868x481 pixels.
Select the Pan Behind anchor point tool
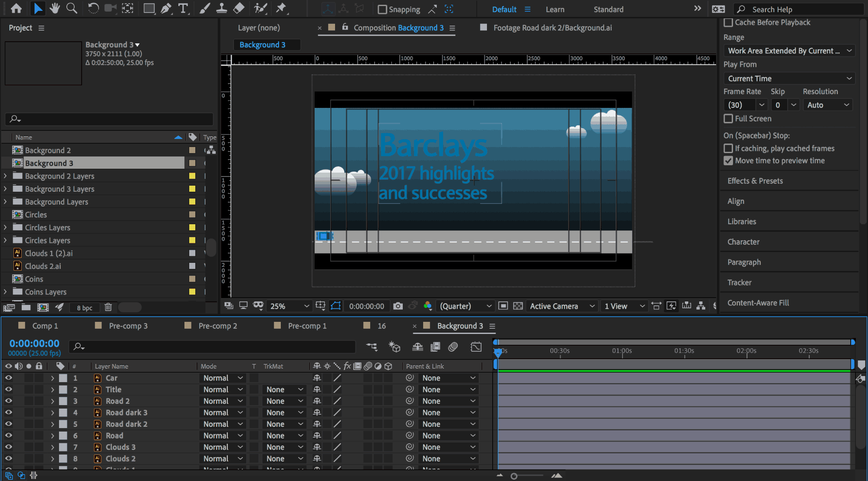(x=128, y=8)
